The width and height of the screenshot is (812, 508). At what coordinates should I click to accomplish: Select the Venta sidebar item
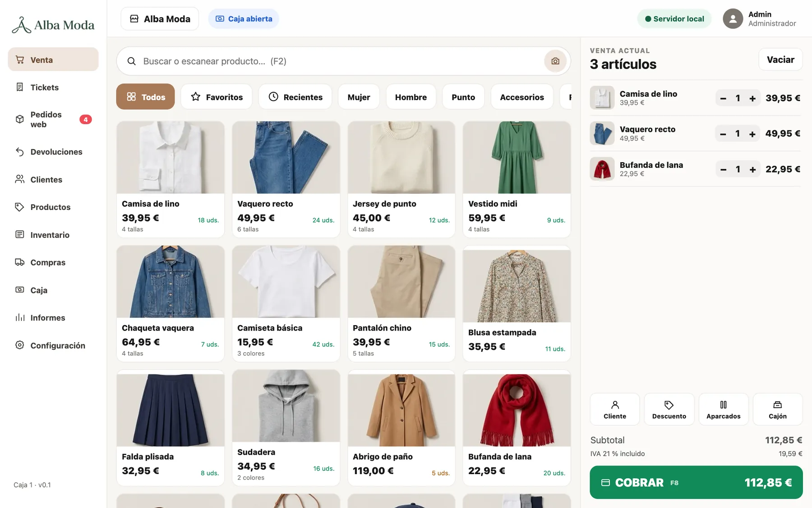point(53,60)
